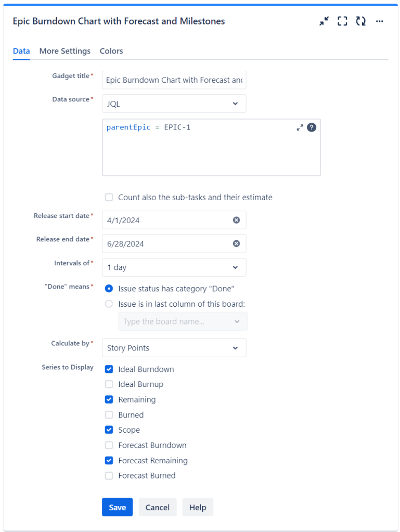Open Help for the burndown gadget

pos(198,507)
